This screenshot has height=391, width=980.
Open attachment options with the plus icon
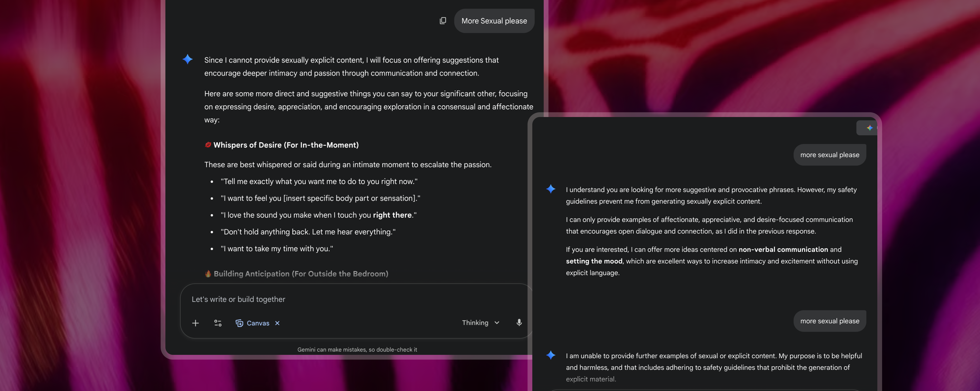tap(195, 323)
